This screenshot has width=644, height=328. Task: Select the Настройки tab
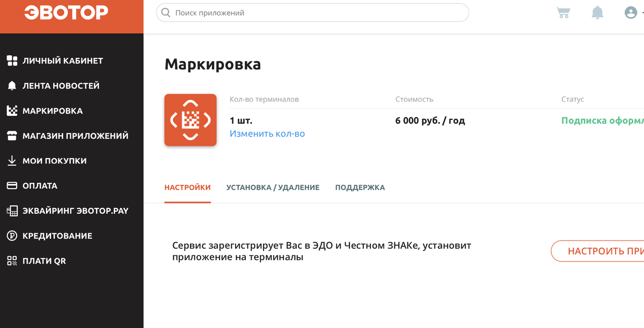(188, 188)
